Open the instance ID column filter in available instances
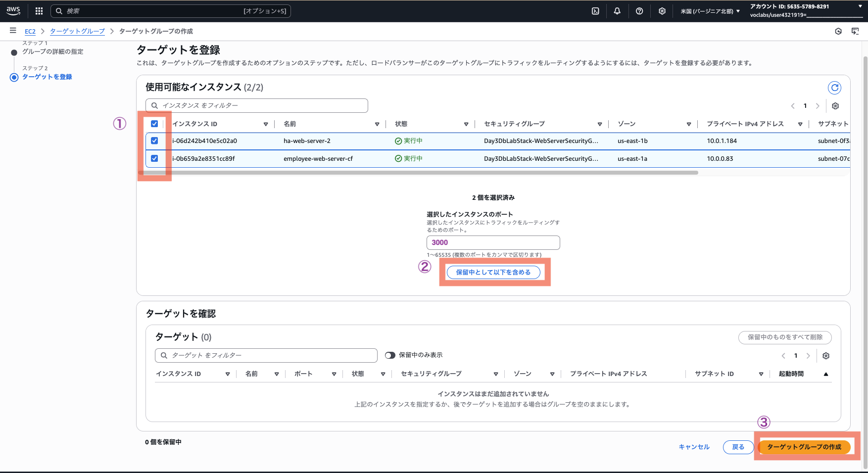This screenshot has height=473, width=868. (x=266, y=124)
